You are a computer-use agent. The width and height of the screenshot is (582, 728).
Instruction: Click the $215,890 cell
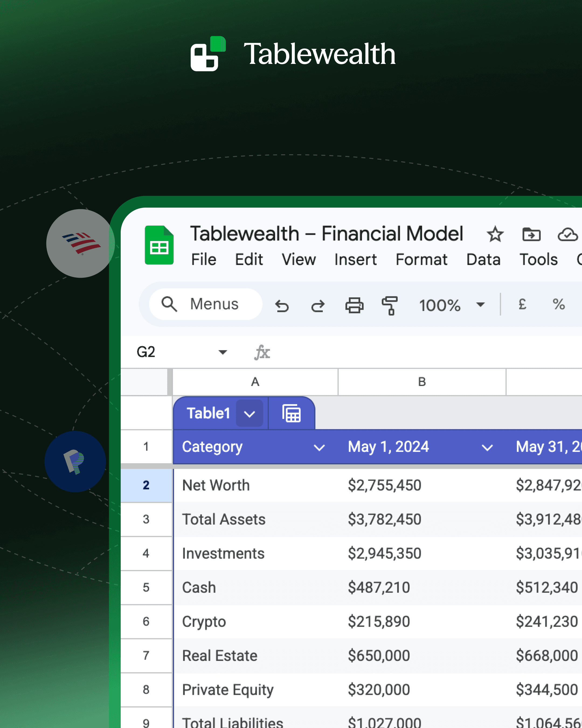422,622
